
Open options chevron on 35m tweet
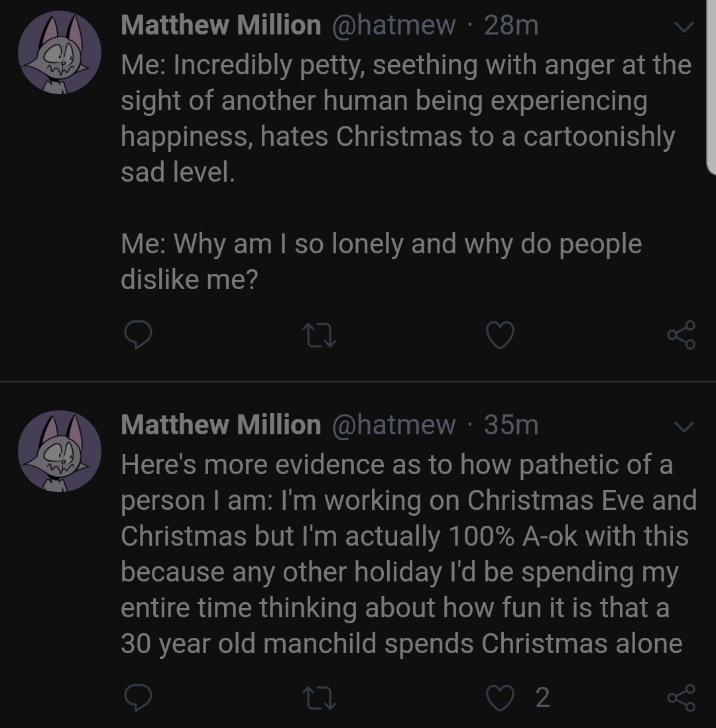(684, 425)
